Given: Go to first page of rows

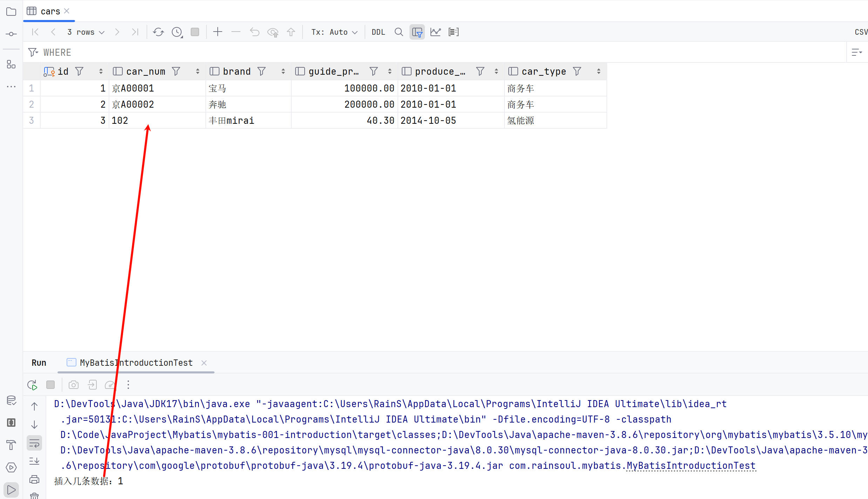Looking at the screenshot, I should tap(35, 32).
